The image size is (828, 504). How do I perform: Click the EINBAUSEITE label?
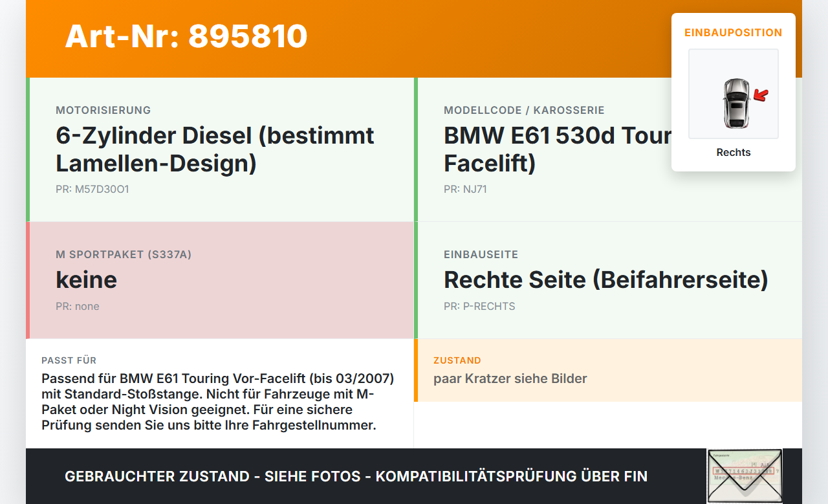point(481,254)
